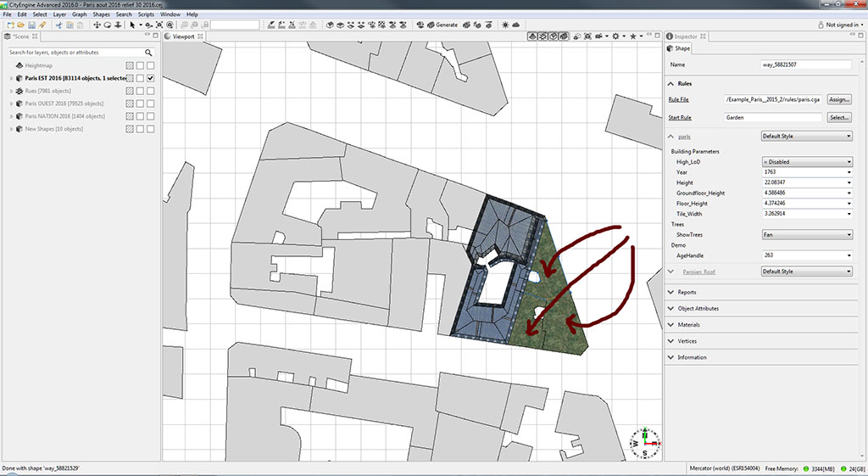The image size is (868, 476).
Task: Click the Open folder toolbar icon
Action: tap(20, 25)
